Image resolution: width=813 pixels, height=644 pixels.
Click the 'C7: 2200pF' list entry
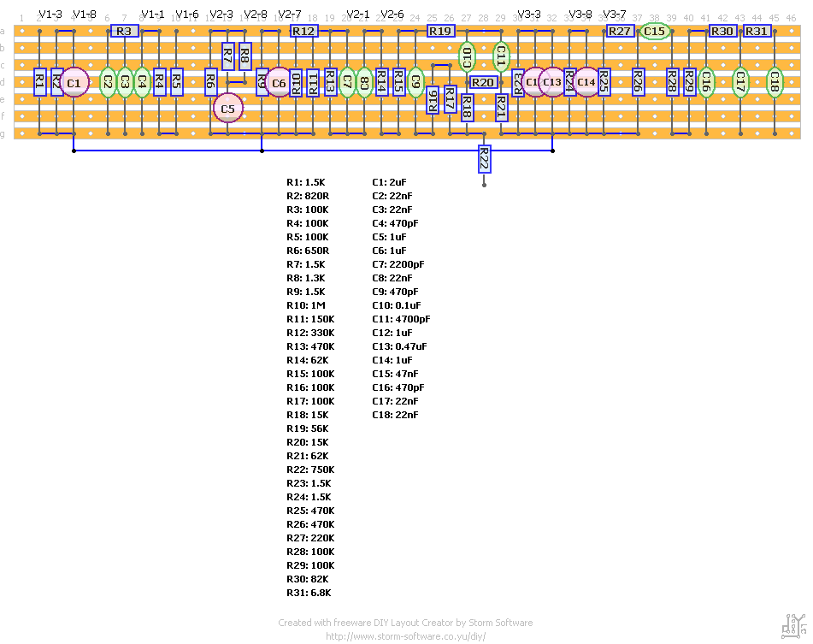pos(398,264)
